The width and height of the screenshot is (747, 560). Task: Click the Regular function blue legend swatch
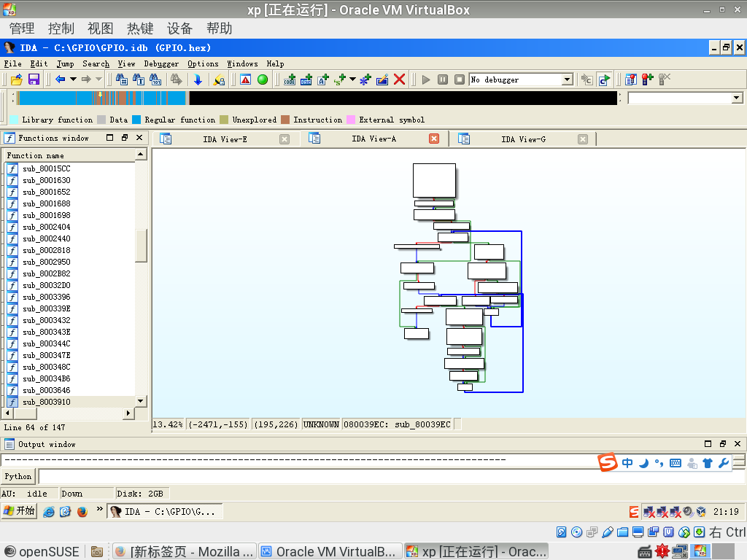[136, 120]
